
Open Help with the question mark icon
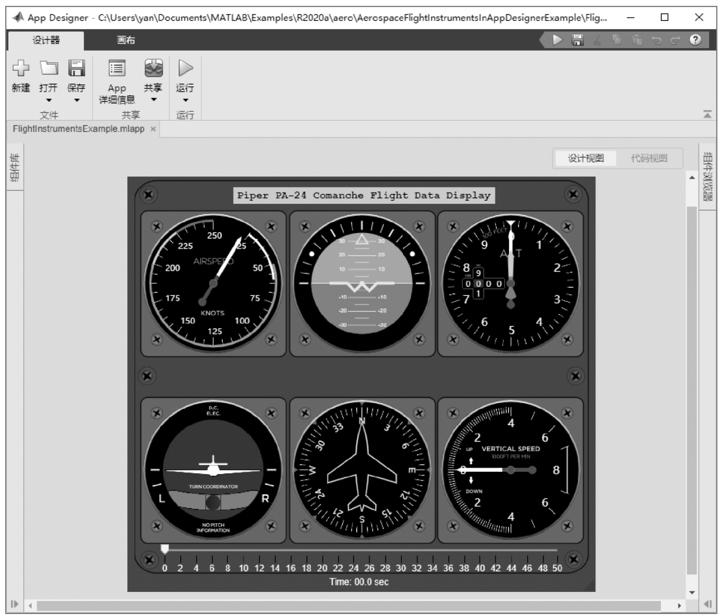[695, 40]
